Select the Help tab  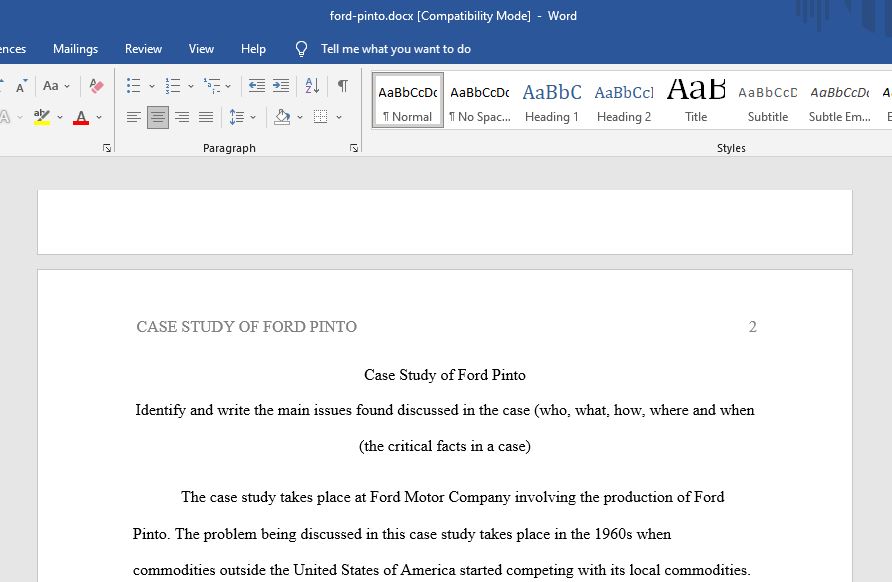coord(253,49)
